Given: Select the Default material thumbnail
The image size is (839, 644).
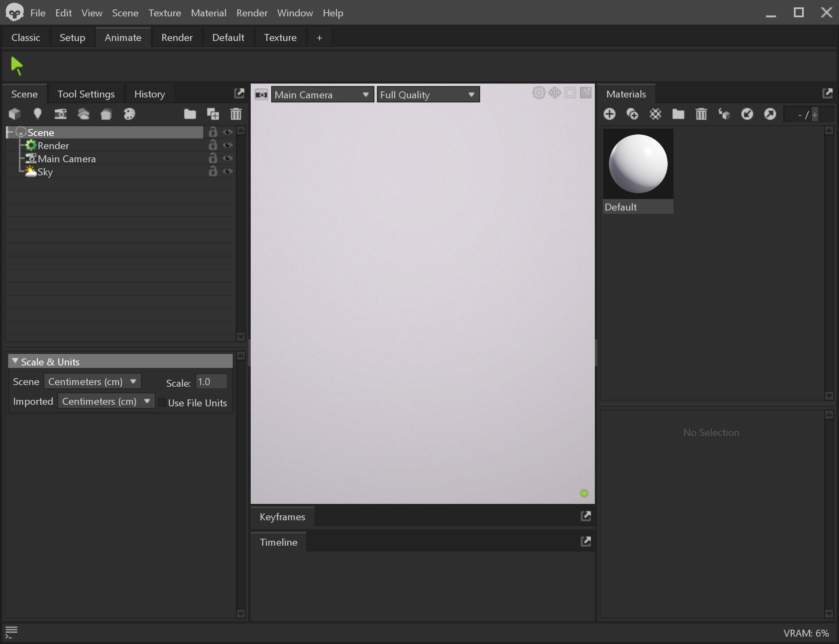Looking at the screenshot, I should (638, 164).
